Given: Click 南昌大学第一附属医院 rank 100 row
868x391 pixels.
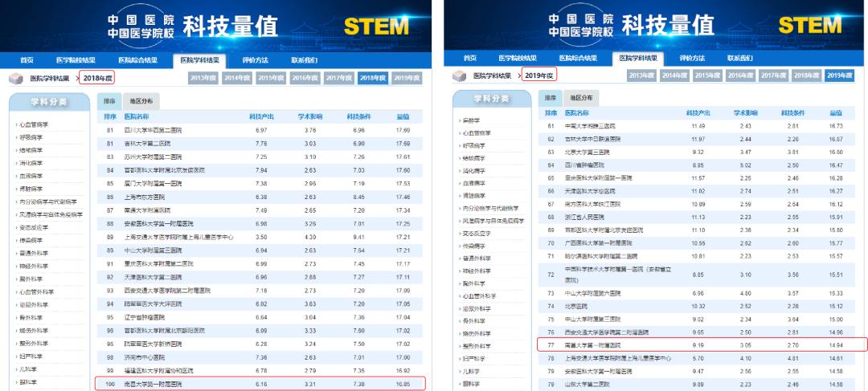Looking at the screenshot, I should point(260,383).
